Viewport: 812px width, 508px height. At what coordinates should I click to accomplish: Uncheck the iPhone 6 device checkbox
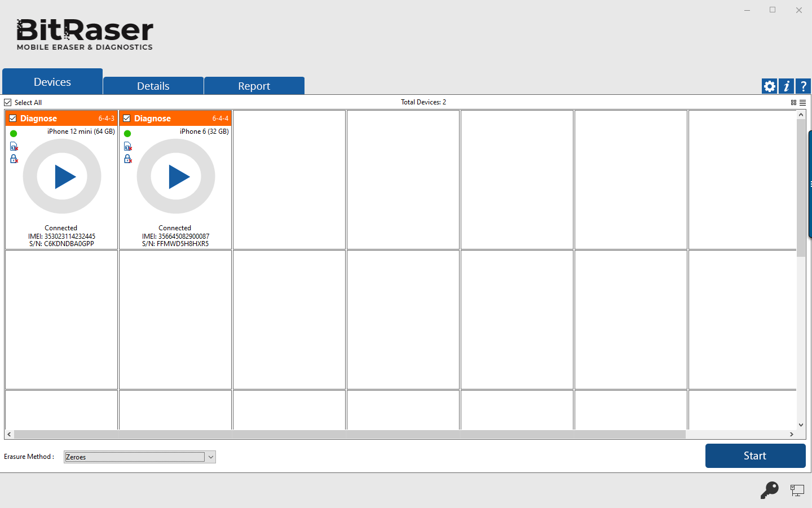tap(126, 119)
